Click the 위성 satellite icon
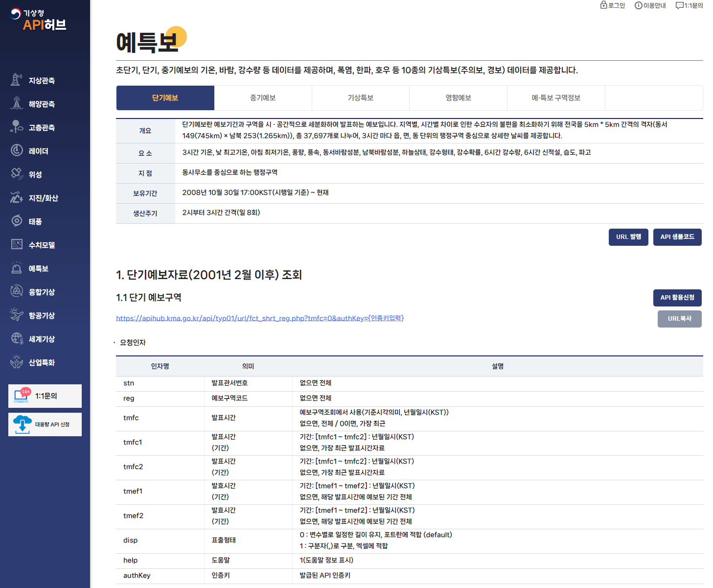 tap(17, 173)
